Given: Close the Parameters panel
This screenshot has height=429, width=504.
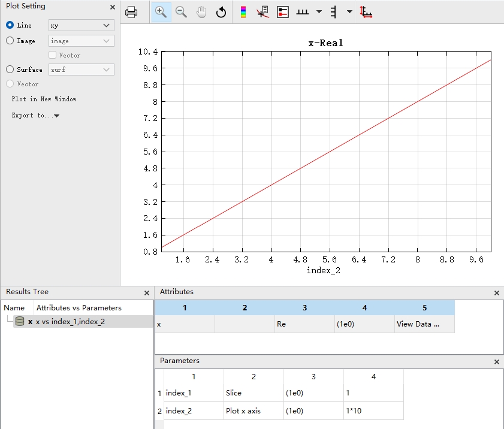Looking at the screenshot, I should [x=497, y=362].
